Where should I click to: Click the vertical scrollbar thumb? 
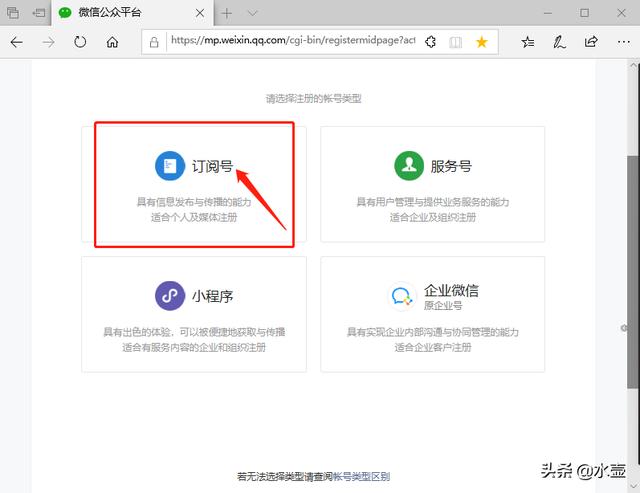tap(633, 271)
